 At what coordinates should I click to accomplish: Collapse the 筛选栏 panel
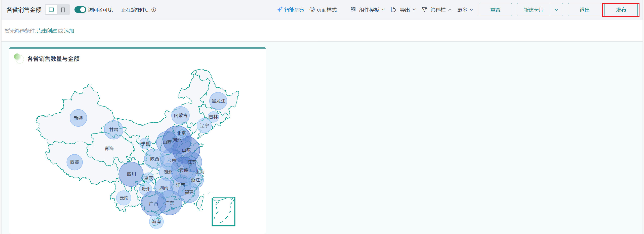click(x=450, y=10)
